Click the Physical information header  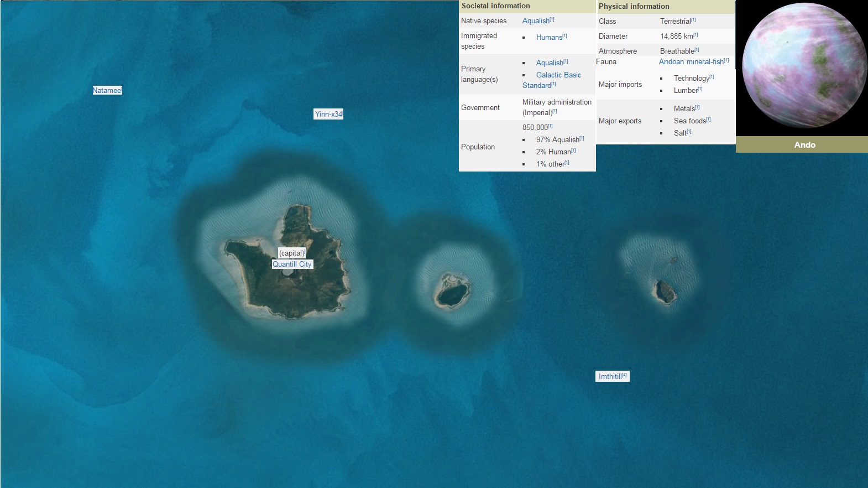coord(634,7)
